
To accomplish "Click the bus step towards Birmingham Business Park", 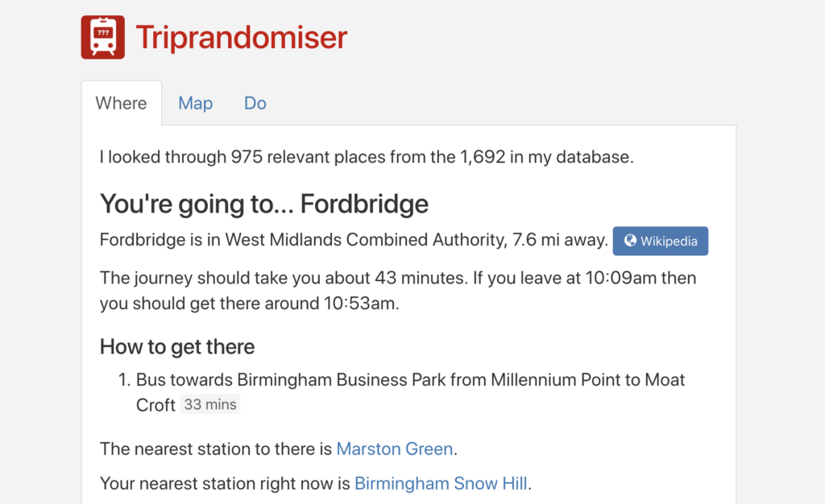I will coord(409,379).
